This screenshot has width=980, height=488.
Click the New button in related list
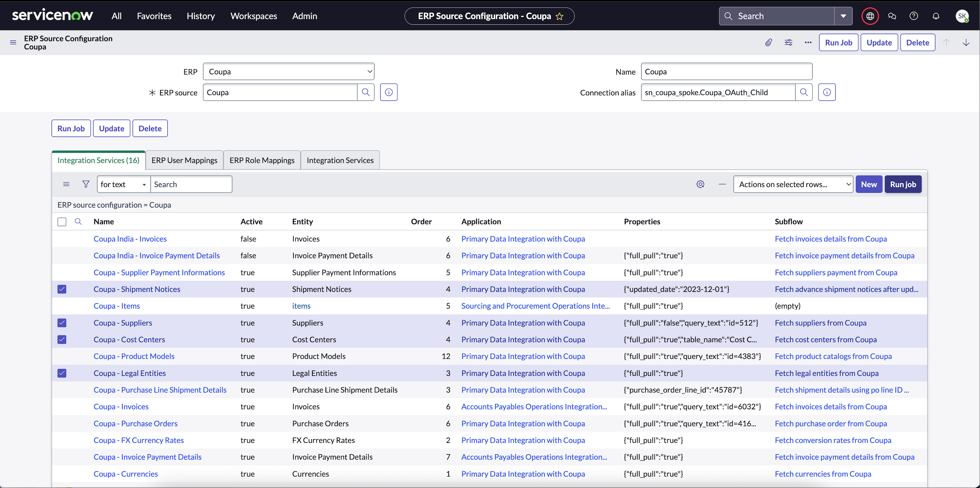pos(869,184)
